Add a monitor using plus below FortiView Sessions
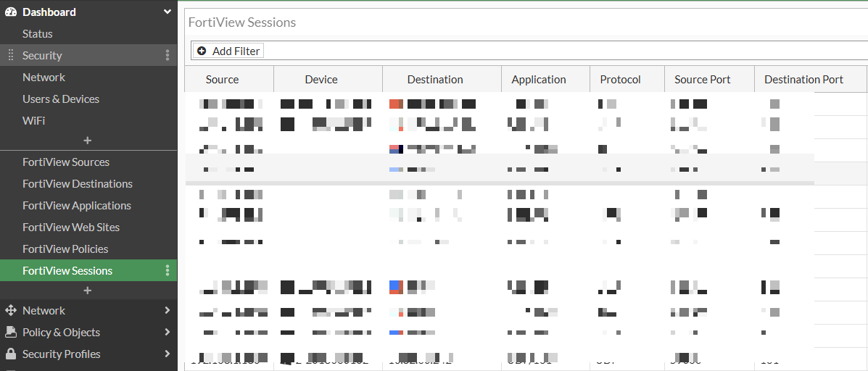 (88, 291)
